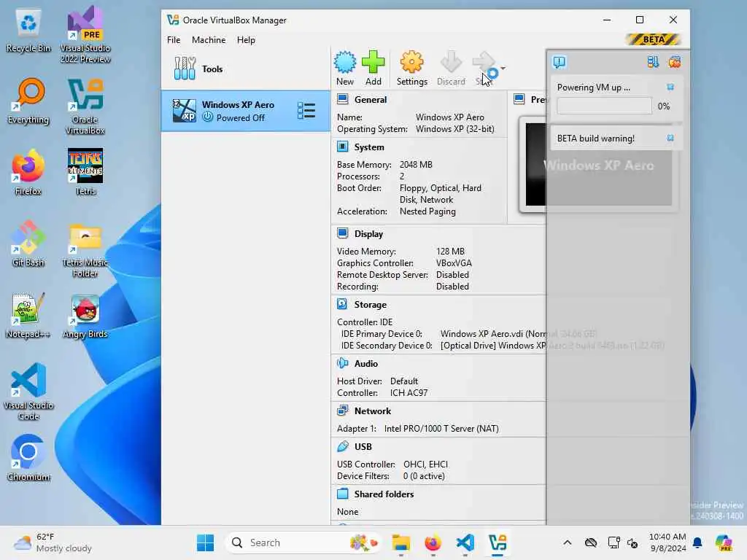Image resolution: width=747 pixels, height=560 pixels.
Task: Click the USB section header
Action: pos(363,447)
